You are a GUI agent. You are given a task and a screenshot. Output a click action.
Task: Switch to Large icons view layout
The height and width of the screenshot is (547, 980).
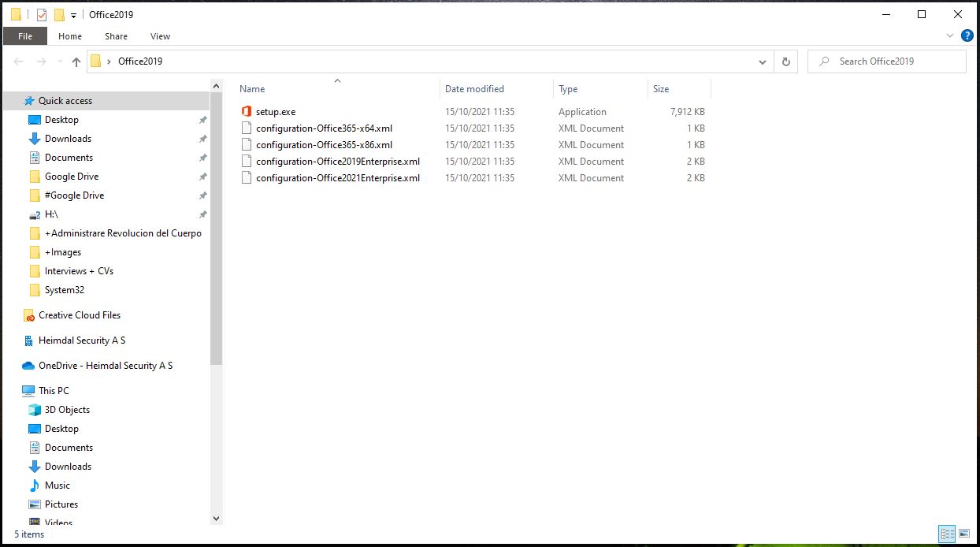coord(963,534)
